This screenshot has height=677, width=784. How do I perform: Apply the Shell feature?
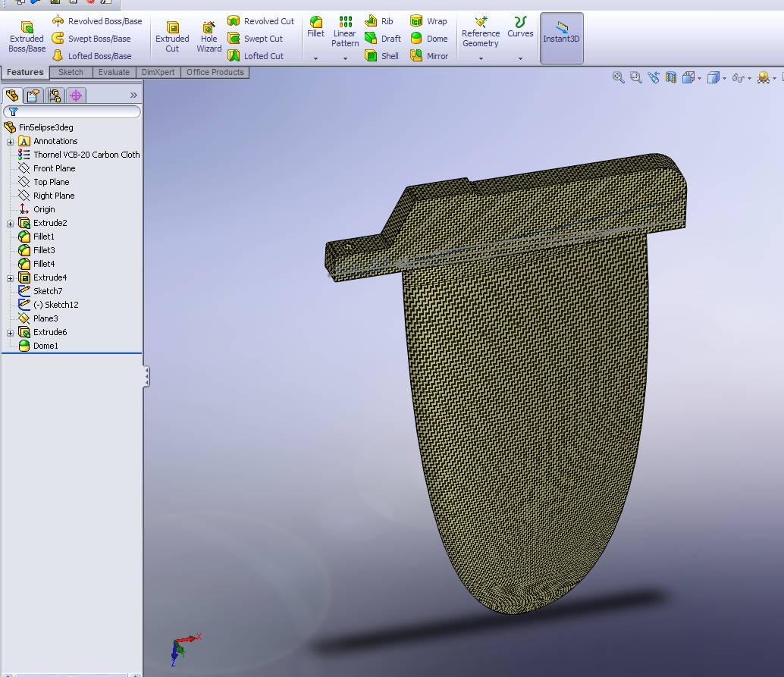381,56
